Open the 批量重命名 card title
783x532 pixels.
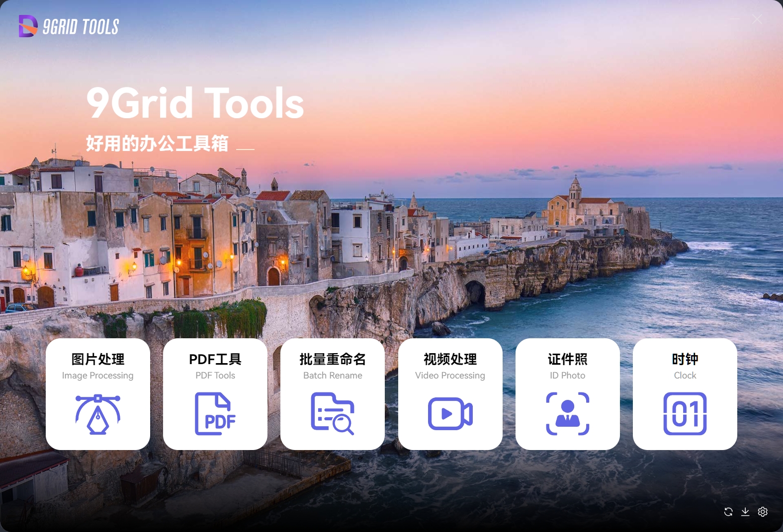click(333, 359)
